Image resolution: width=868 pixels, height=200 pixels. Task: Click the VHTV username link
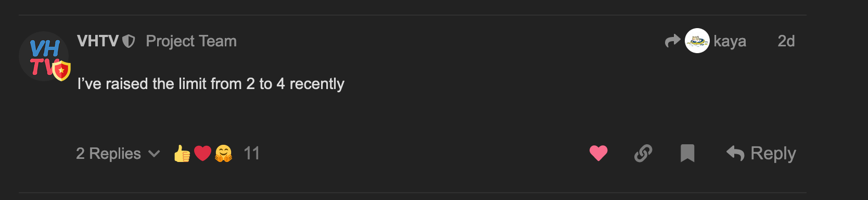point(98,41)
